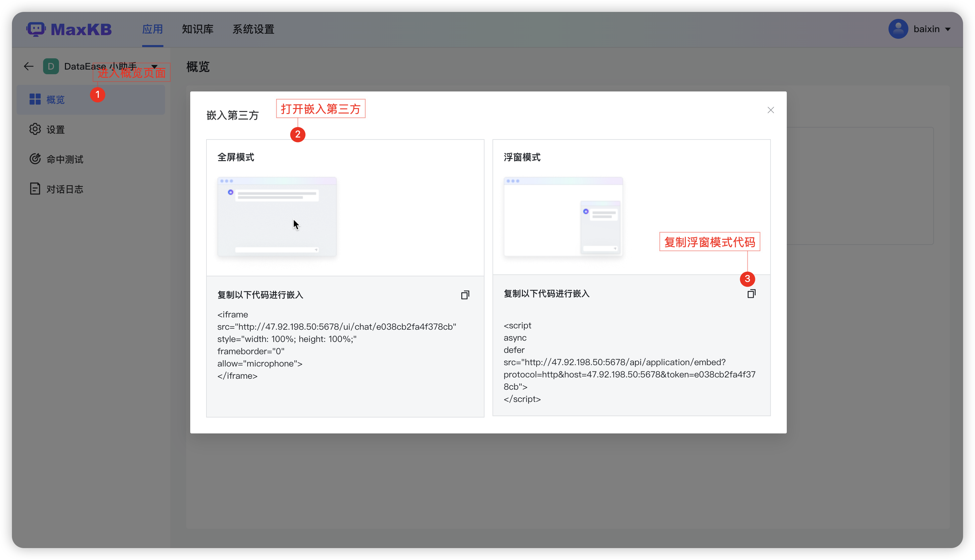Expand the baixin account dropdown arrow
The width and height of the screenshot is (975, 560).
[948, 29]
